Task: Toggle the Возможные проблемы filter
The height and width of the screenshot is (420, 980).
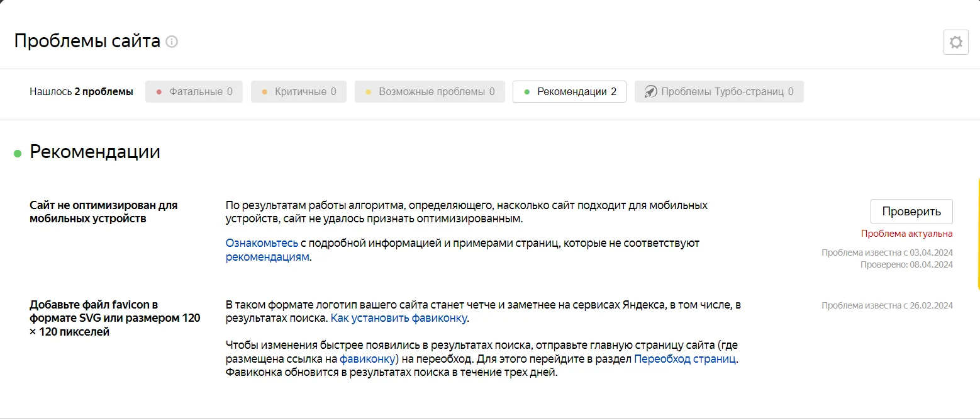Action: pyautogui.click(x=430, y=91)
